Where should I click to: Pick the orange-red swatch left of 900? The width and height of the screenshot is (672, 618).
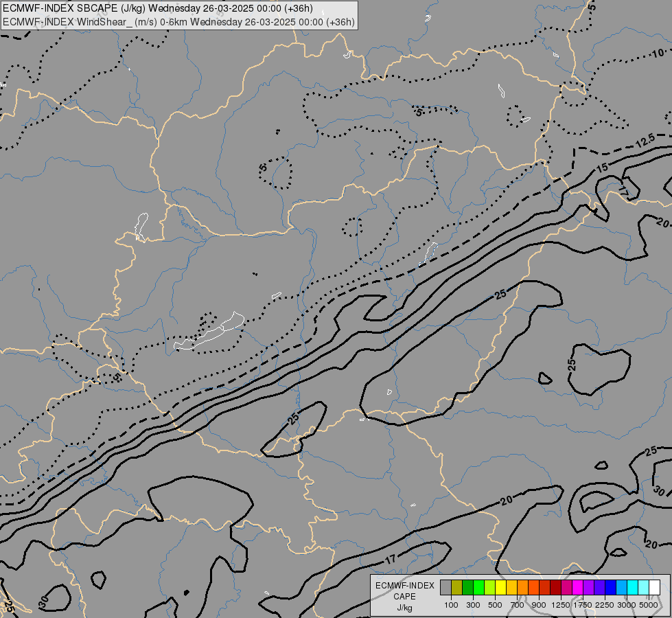tap(533, 588)
